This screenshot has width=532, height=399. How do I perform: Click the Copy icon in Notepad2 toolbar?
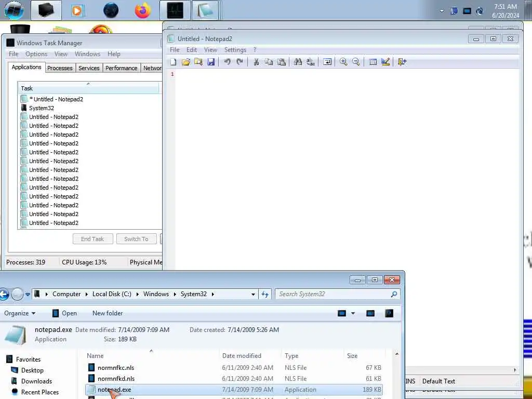point(269,62)
